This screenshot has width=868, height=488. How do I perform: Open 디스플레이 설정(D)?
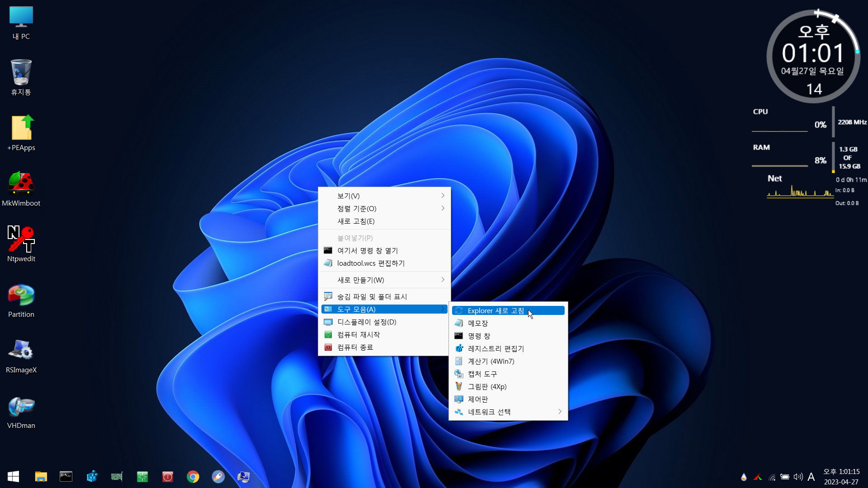tap(384, 322)
